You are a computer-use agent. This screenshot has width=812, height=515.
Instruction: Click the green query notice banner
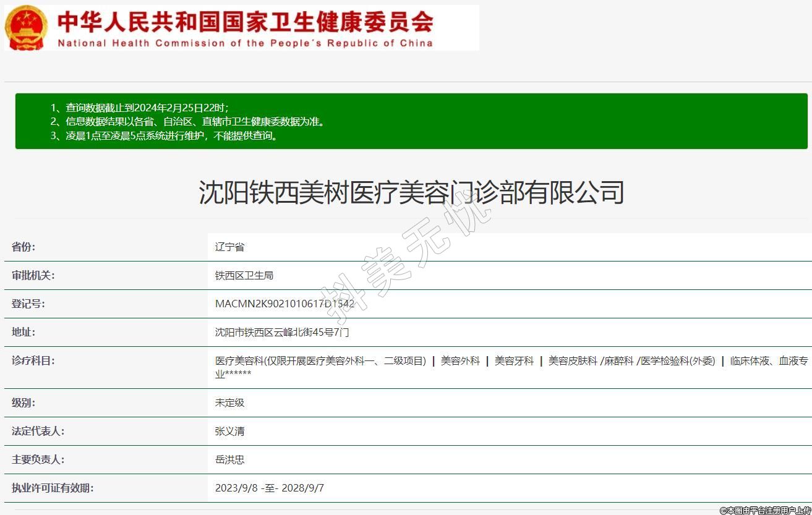(x=411, y=121)
